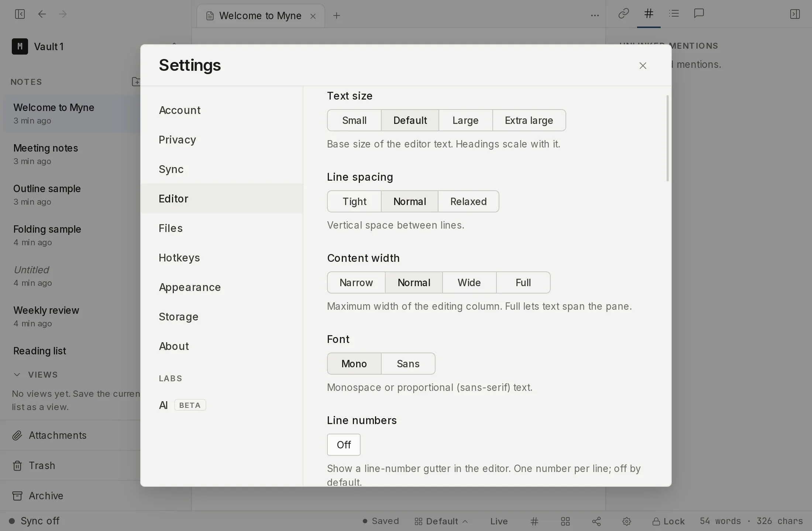Click the Saved status indicator
The height and width of the screenshot is (531, 812).
click(x=381, y=521)
